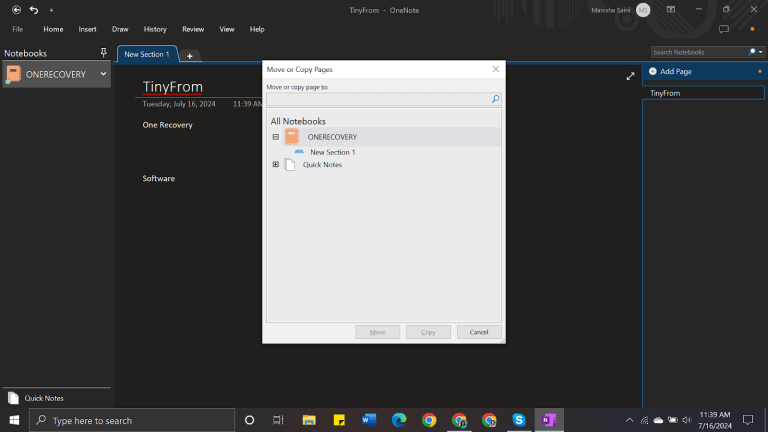This screenshot has height=432, width=768.
Task: Collapse the ONERECOVERY notebook tree node
Action: [276, 137]
